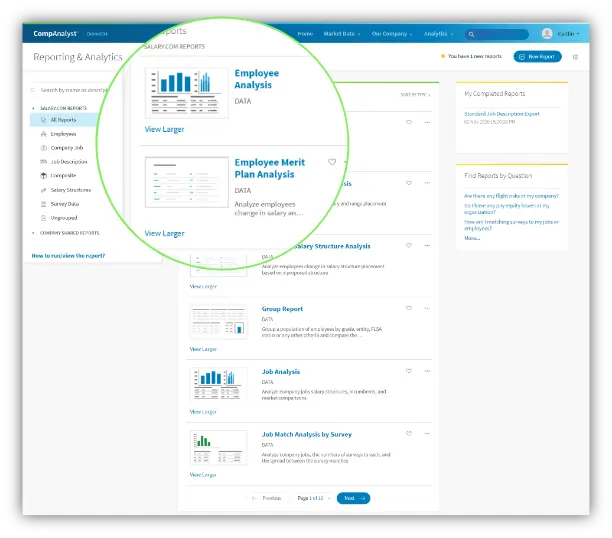Open the three-dot menu for Group Report
The image size is (612, 538).
[x=427, y=309]
